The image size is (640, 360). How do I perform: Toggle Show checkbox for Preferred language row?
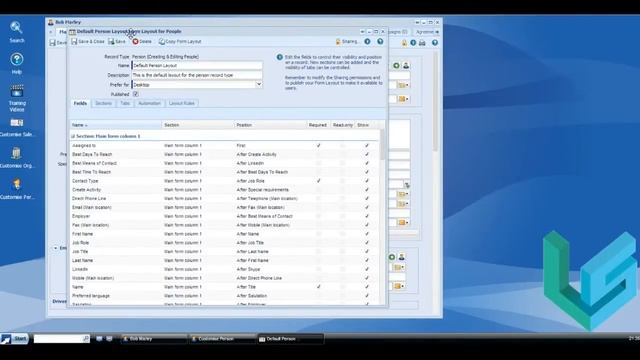tap(367, 296)
